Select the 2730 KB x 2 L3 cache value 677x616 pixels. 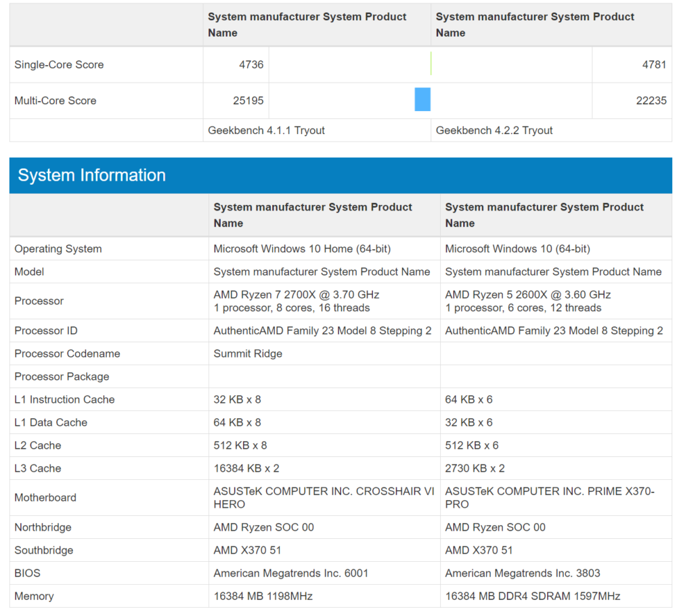coord(475,468)
